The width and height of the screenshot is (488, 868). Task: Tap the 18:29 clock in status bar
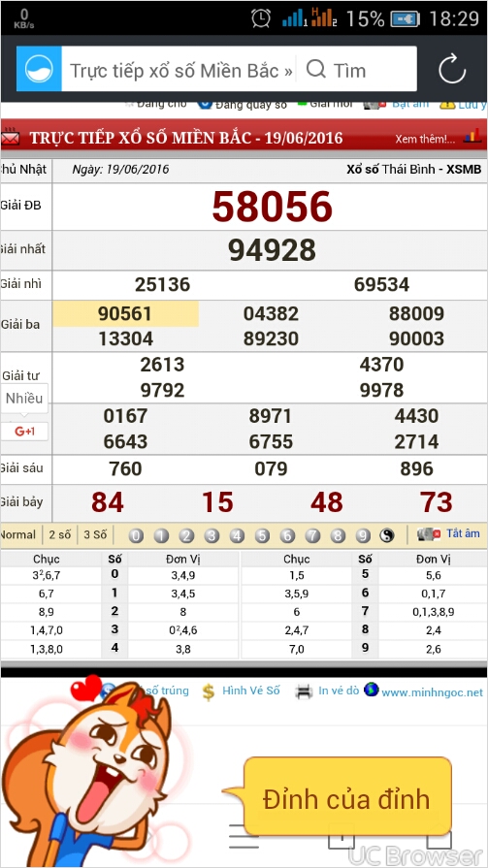(454, 18)
